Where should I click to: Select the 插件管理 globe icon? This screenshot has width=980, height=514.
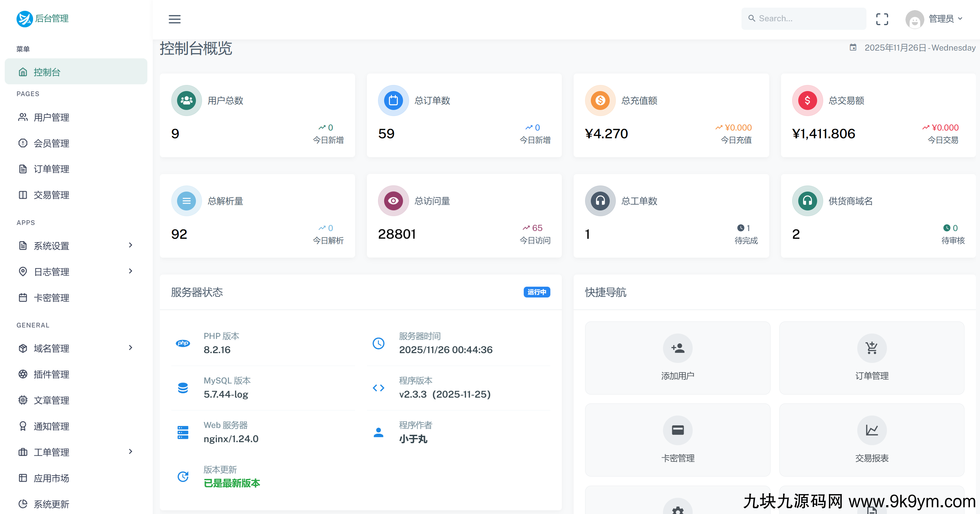click(x=23, y=374)
